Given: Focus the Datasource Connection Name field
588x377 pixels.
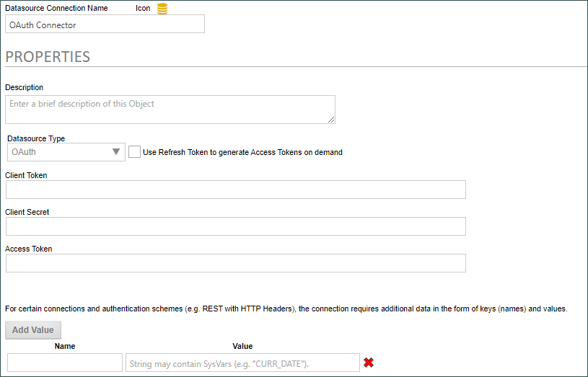Looking at the screenshot, I should click(x=105, y=24).
